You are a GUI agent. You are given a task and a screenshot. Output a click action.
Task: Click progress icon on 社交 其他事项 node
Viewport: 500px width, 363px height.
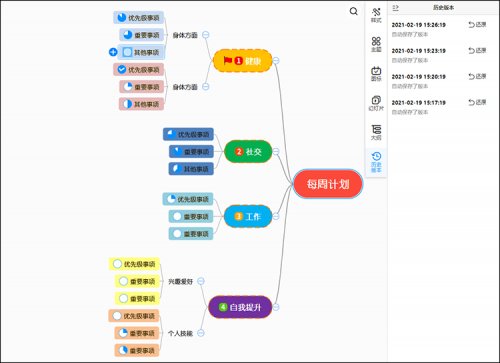pos(177,169)
